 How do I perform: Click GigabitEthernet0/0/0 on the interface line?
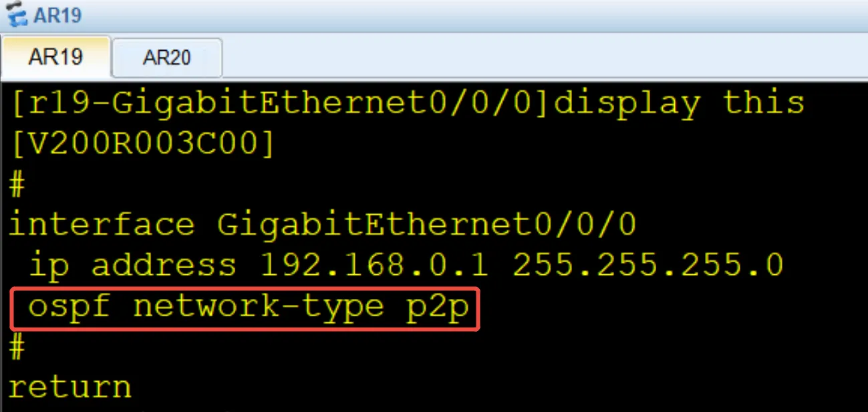[x=426, y=225]
